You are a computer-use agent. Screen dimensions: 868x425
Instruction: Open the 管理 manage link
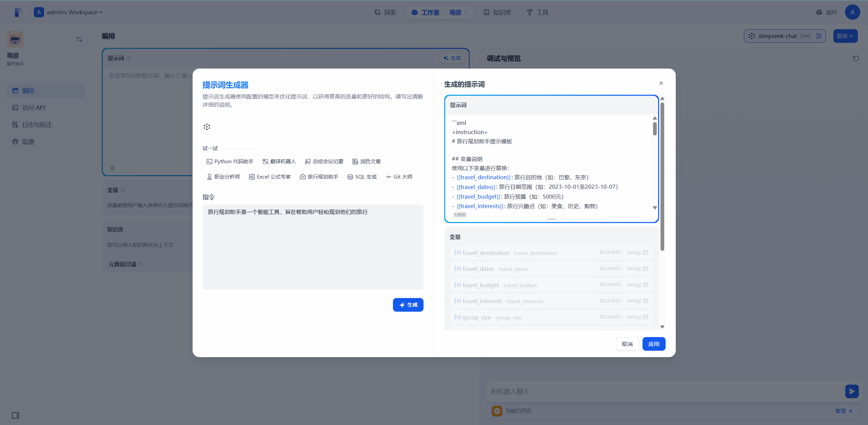tap(844, 411)
